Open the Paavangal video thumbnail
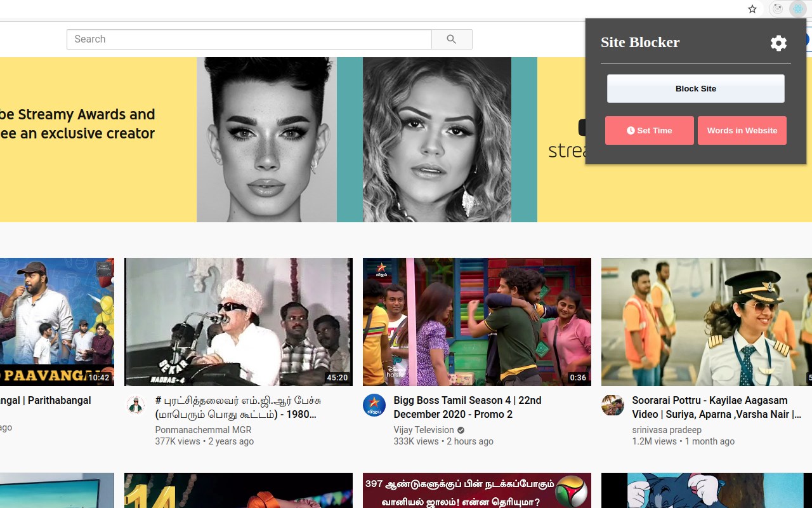The width and height of the screenshot is (812, 508). [x=57, y=322]
